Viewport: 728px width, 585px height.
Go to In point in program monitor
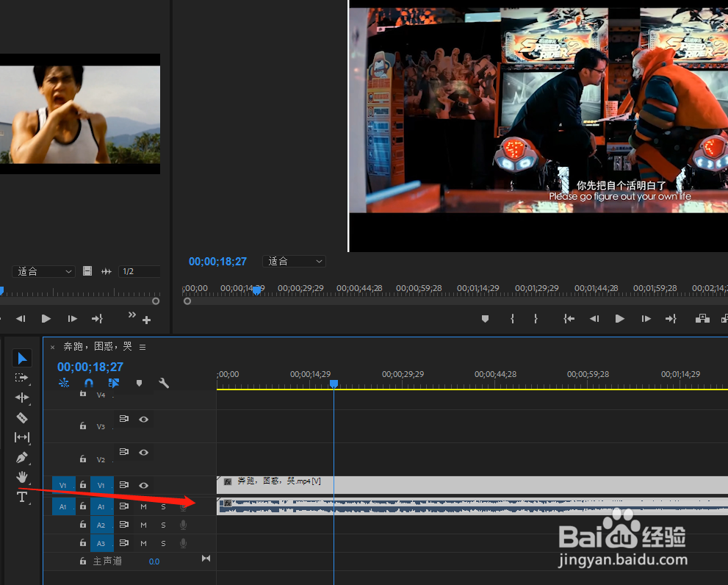(x=569, y=319)
